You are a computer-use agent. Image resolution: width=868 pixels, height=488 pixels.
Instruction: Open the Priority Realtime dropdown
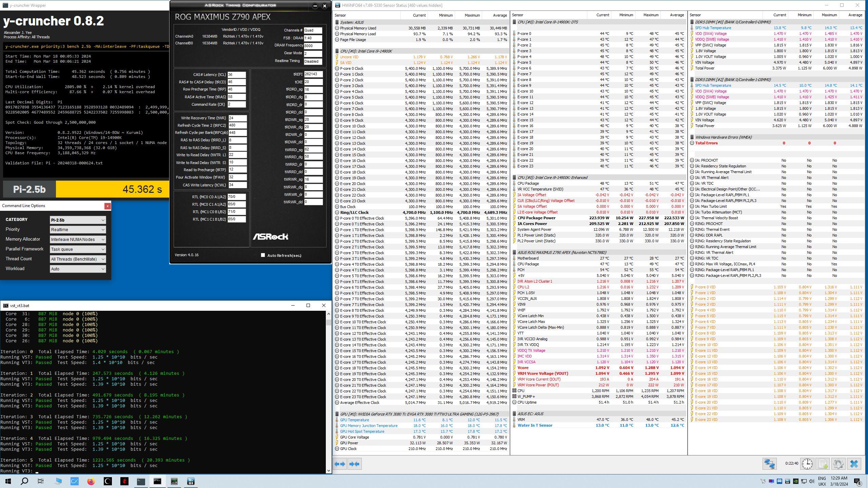(x=78, y=230)
